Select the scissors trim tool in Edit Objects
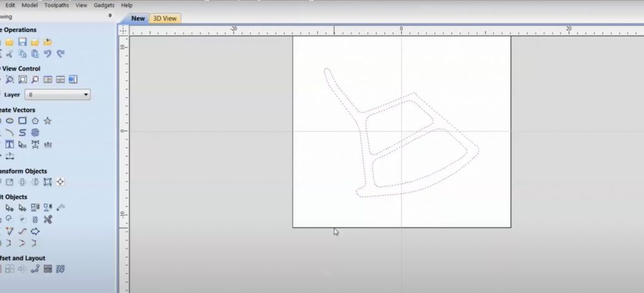This screenshot has width=644, height=293. [x=47, y=219]
